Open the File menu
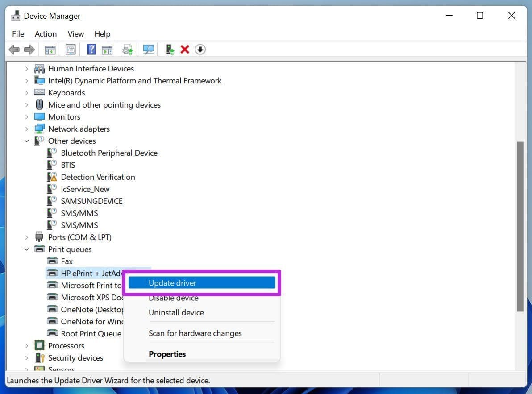This screenshot has width=532, height=394. tap(18, 34)
